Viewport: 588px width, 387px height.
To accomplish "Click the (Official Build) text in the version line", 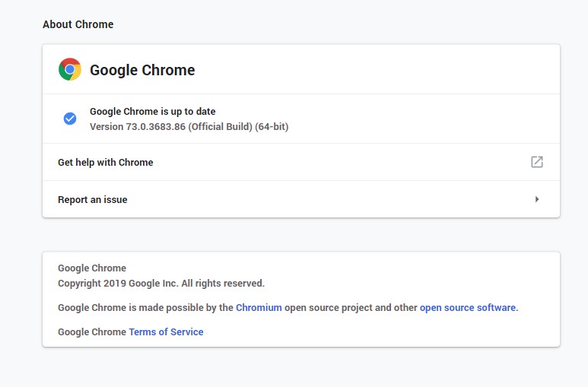I will point(227,126).
